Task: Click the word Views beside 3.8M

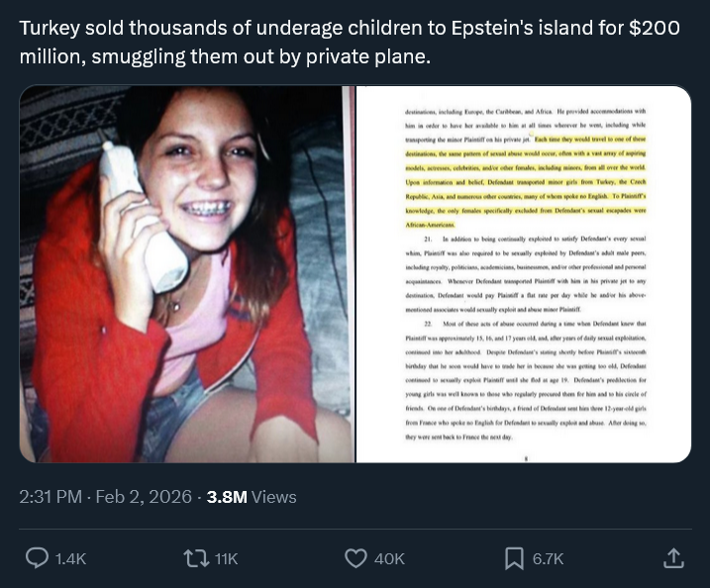Action: pyautogui.click(x=274, y=497)
